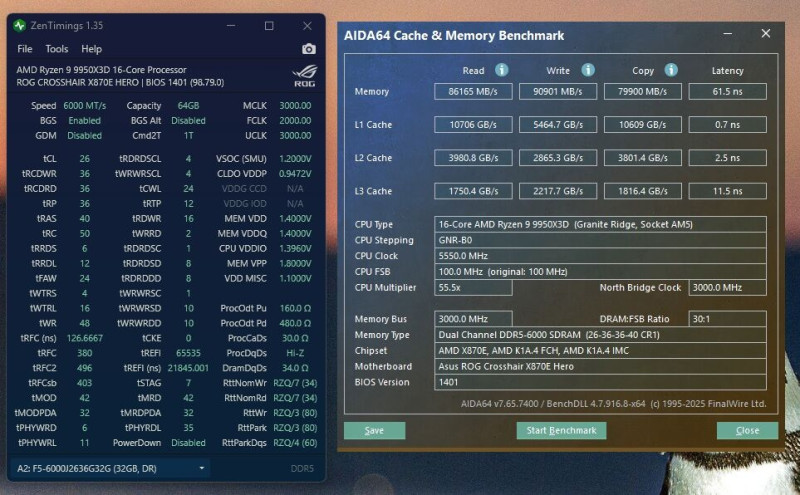Image resolution: width=800 pixels, height=495 pixels.
Task: Click the Speed value 6000 MT/s
Action: (85, 106)
